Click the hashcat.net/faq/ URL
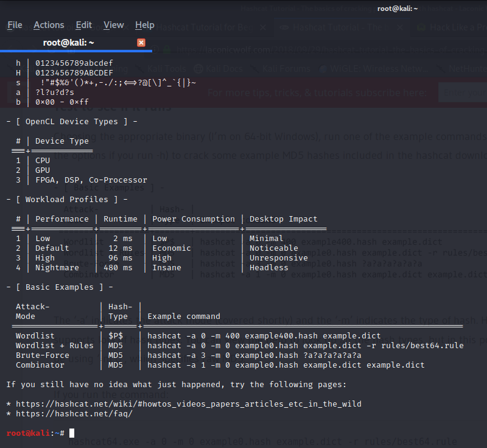 pyautogui.click(x=74, y=413)
